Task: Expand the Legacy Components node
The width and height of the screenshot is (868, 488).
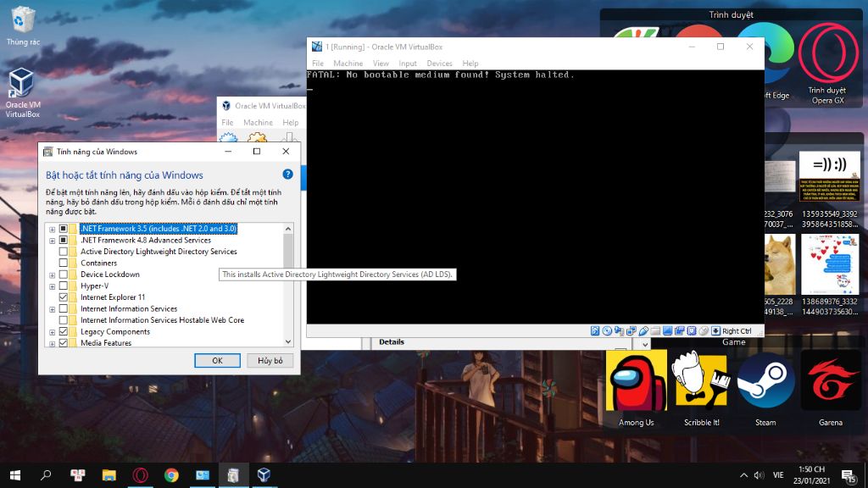Action: pos(52,332)
